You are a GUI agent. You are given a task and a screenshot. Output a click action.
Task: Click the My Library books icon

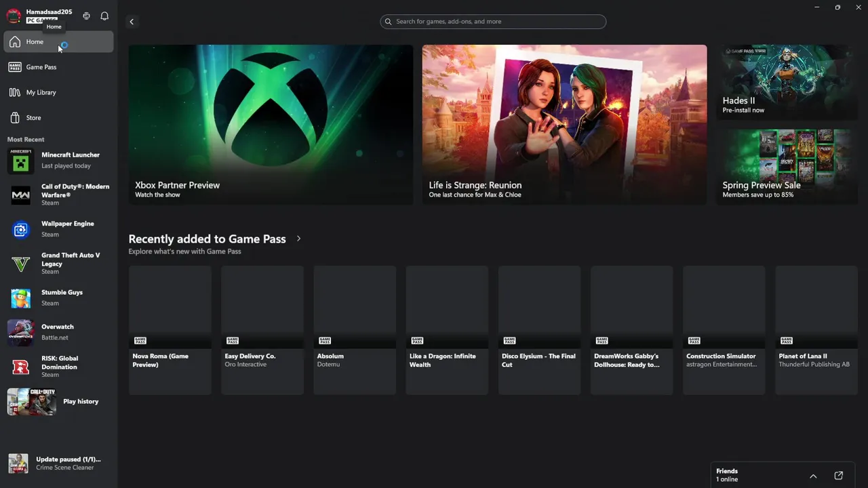(15, 92)
